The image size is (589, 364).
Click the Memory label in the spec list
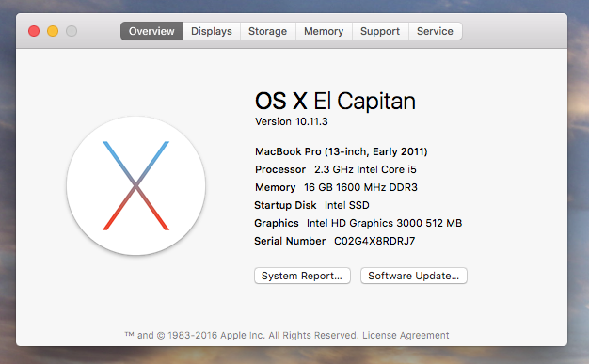click(276, 187)
